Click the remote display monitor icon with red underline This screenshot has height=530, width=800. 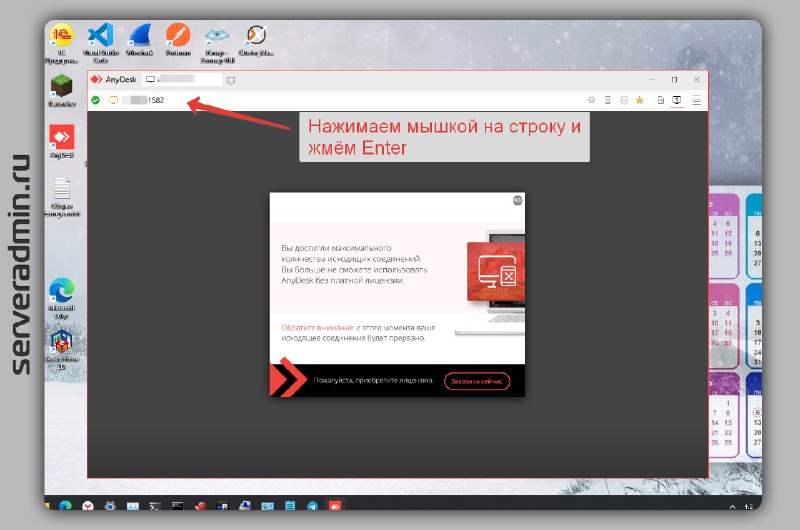click(x=677, y=100)
